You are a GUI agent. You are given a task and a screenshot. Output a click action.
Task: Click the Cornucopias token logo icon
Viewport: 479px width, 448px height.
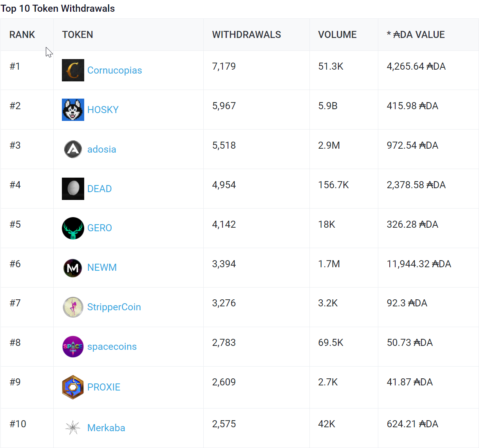coord(73,70)
